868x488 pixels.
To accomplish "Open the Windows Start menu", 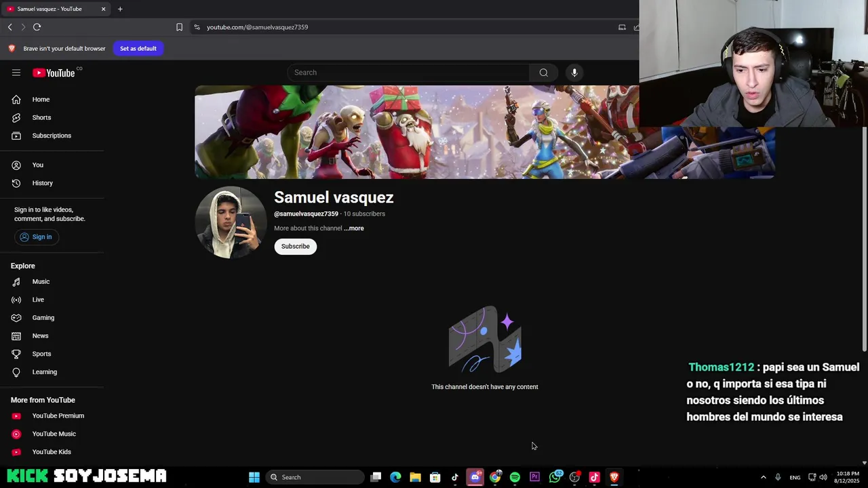I will coord(254,477).
